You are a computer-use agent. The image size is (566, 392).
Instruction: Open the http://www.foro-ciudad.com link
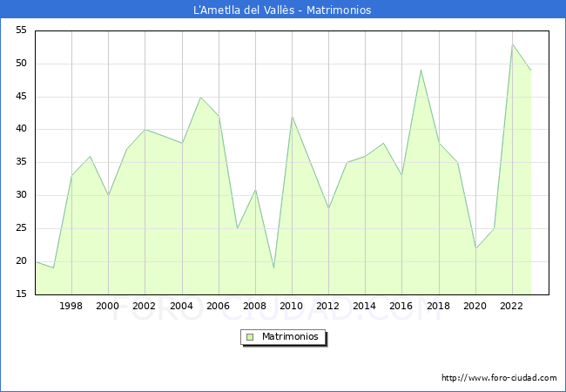[499, 378]
